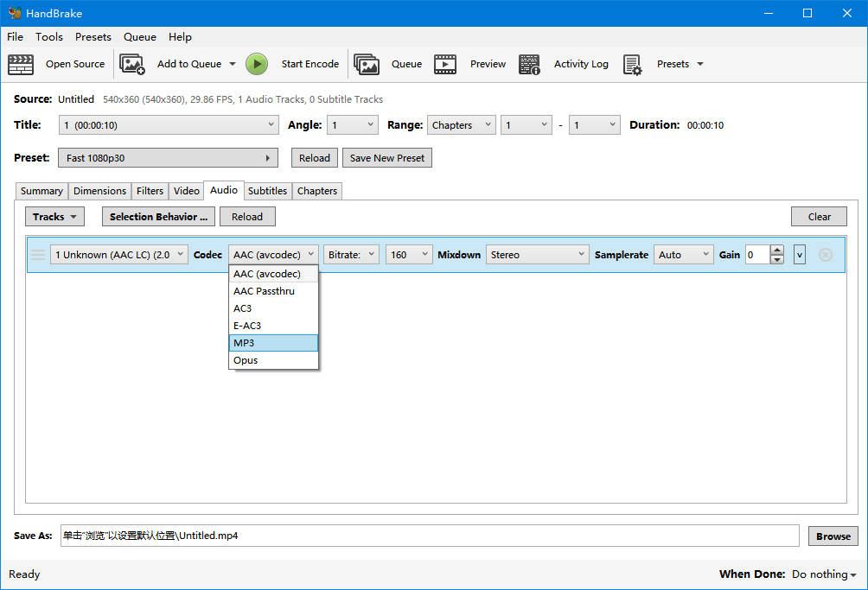Decrease Gain with the down arrow
The image size is (868, 590).
point(777,260)
